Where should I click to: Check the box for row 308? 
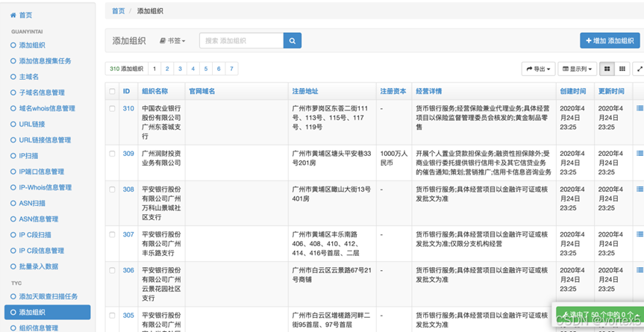112,190
